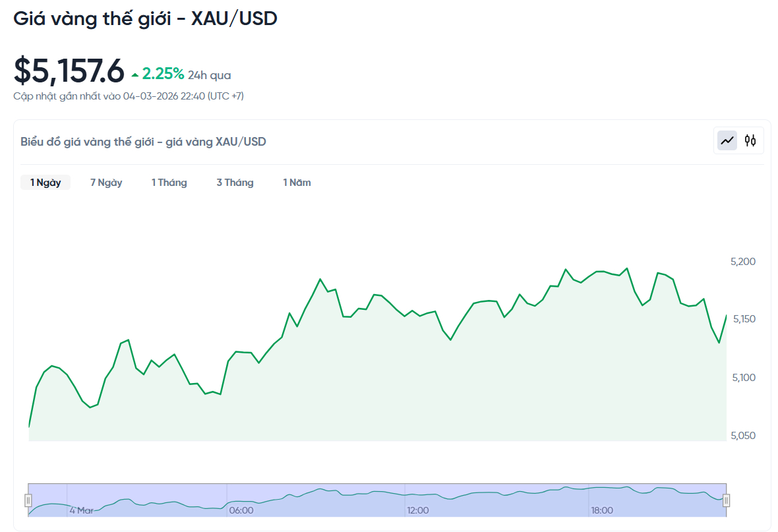Click the left slider handle of the navigator
This screenshot has height=532, width=778.
point(29,501)
